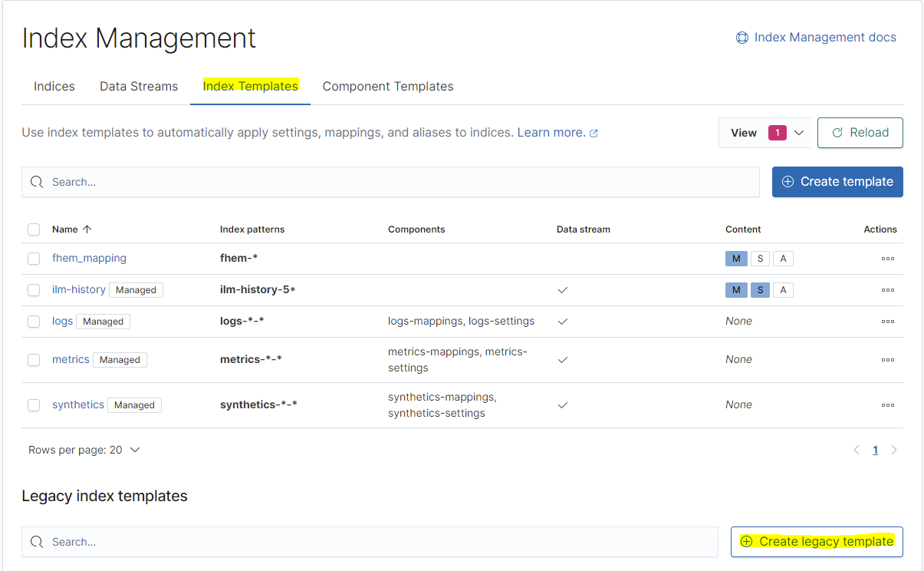Image resolution: width=924 pixels, height=571 pixels.
Task: Switch to the Data Streams tab
Action: (139, 87)
